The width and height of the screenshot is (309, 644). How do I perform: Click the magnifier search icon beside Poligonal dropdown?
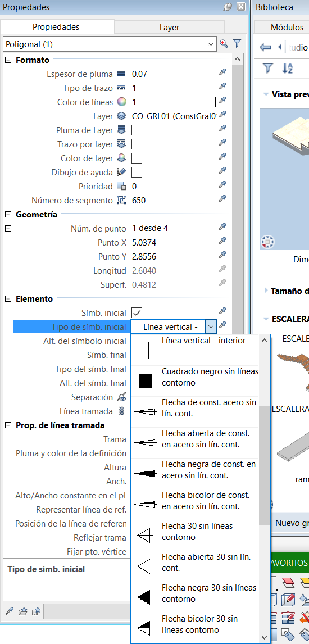tap(224, 43)
